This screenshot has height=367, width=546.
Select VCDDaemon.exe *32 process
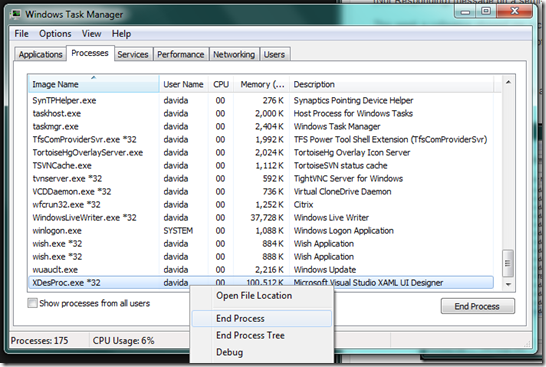pyautogui.click(x=261, y=192)
